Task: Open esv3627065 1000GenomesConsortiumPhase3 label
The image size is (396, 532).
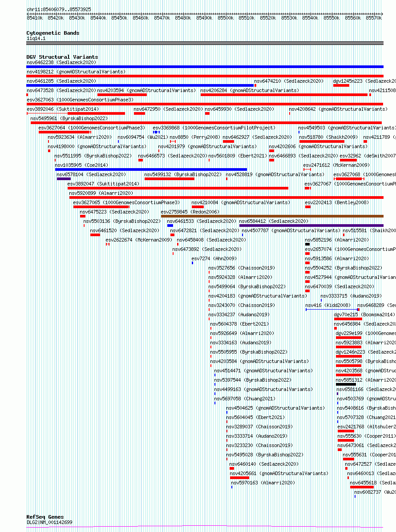Action: pos(126,202)
